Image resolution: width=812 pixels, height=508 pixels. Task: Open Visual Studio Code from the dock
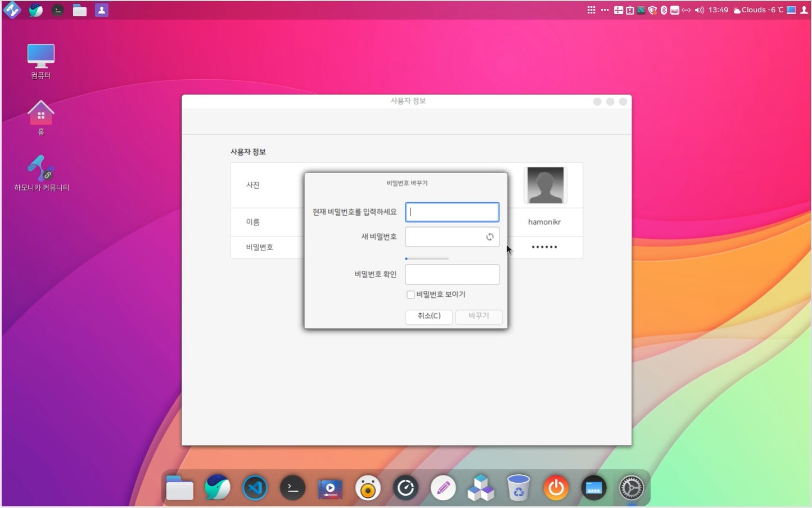(255, 488)
